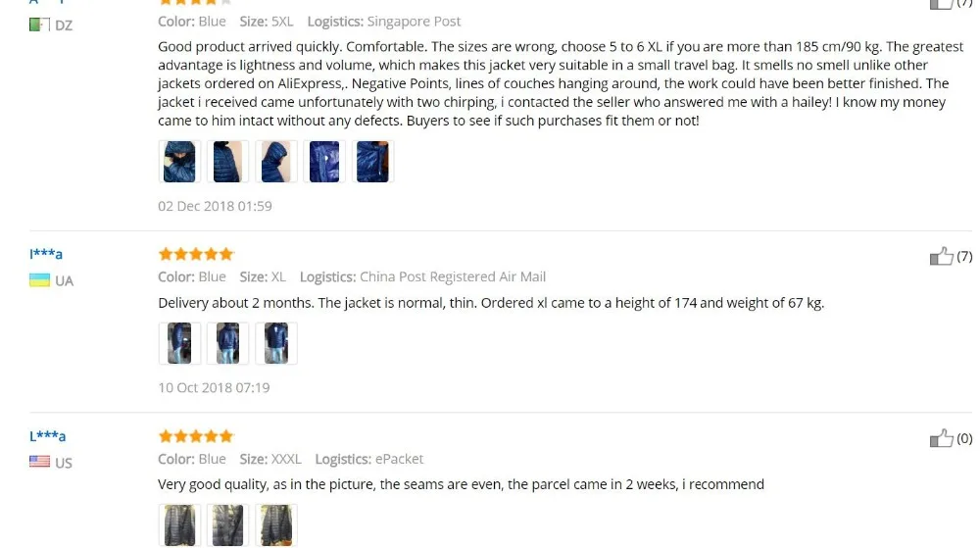The width and height of the screenshot is (980, 548).
Task: Open the I***a reviewer profile
Action: [46, 254]
